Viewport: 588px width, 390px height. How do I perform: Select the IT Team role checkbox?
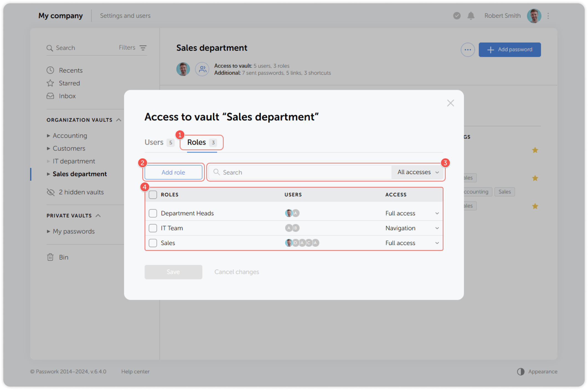[153, 228]
